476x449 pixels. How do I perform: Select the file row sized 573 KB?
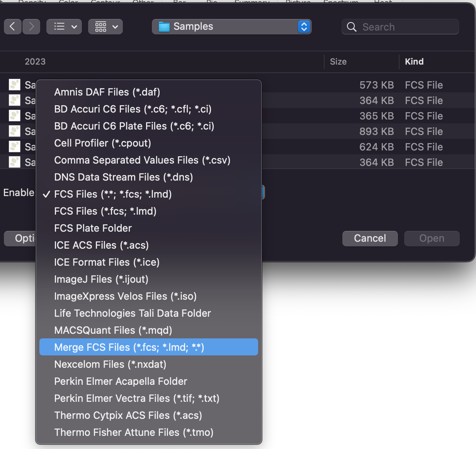[238, 85]
